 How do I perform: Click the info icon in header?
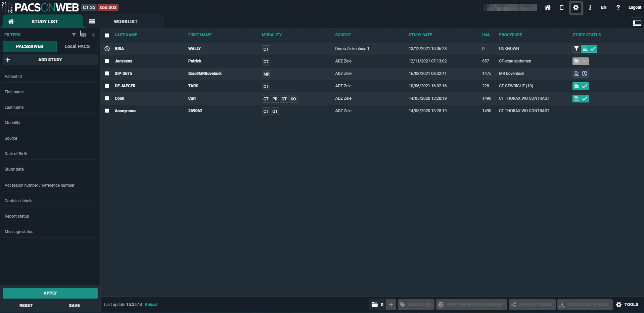590,7
